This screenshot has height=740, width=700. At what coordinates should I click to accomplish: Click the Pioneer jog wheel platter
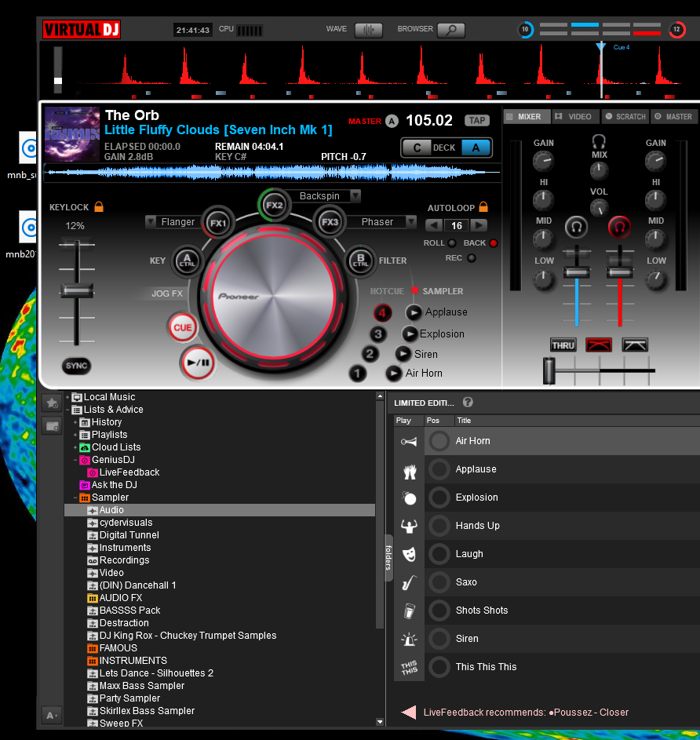(x=273, y=297)
